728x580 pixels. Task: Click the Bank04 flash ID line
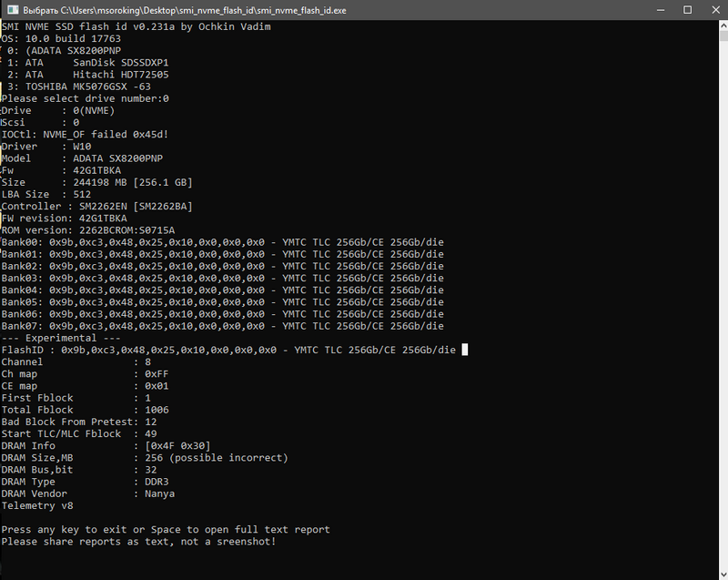(223, 290)
